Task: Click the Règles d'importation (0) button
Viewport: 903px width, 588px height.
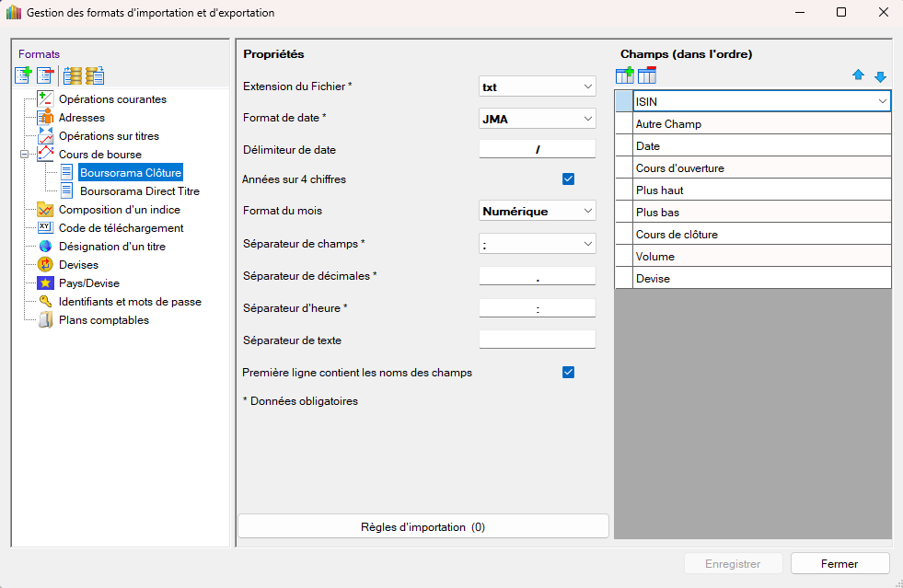Action: click(x=423, y=527)
